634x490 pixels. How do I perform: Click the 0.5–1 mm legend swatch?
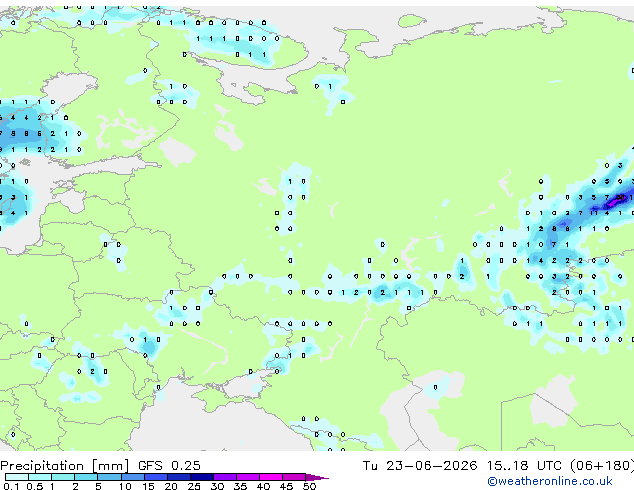tap(40, 477)
